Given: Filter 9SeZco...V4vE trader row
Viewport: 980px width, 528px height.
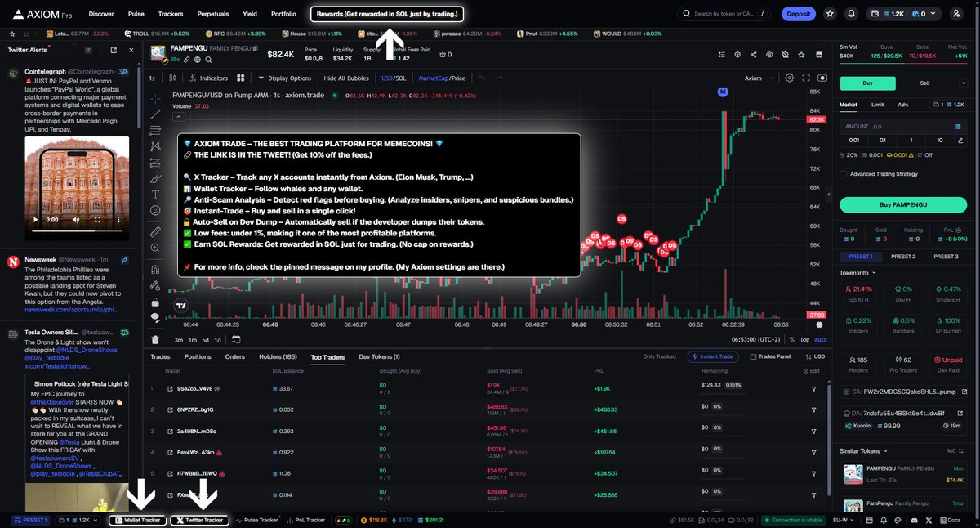Looking at the screenshot, I should [x=813, y=388].
